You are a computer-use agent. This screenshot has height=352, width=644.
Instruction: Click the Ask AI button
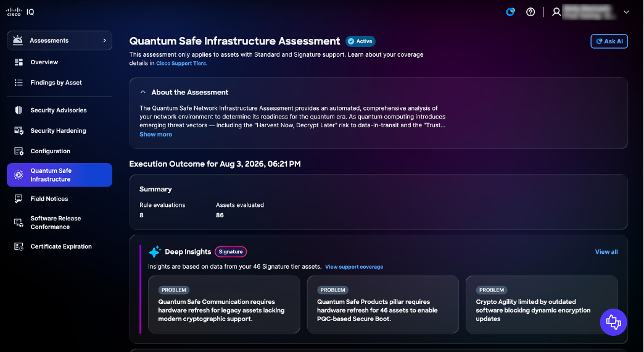pyautogui.click(x=609, y=41)
